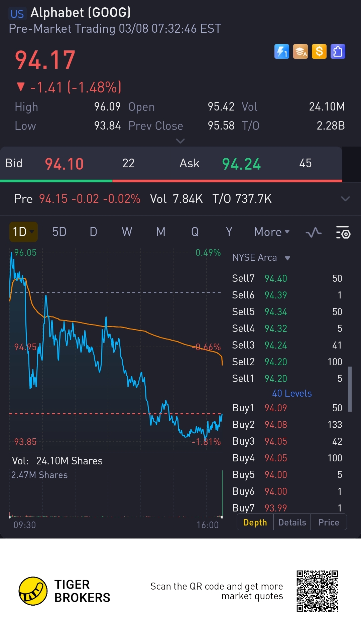Tap the Open value 95.42
The width and height of the screenshot is (361, 644).
tap(221, 107)
